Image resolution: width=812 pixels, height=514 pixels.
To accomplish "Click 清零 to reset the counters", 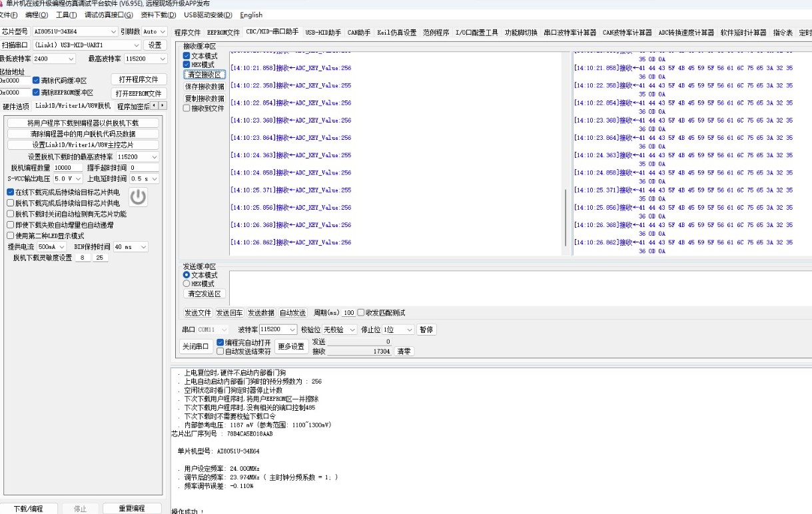I will tap(404, 352).
